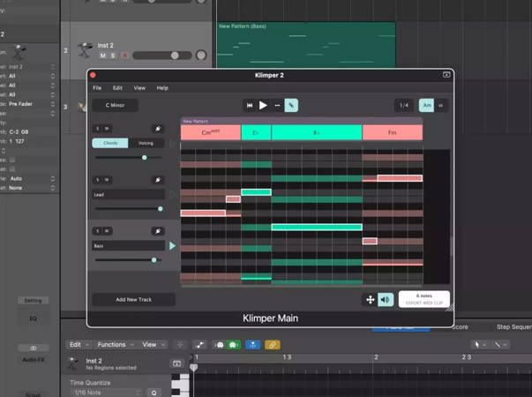
Task: Click the Export MIDI Clip button
Action: pos(423,299)
